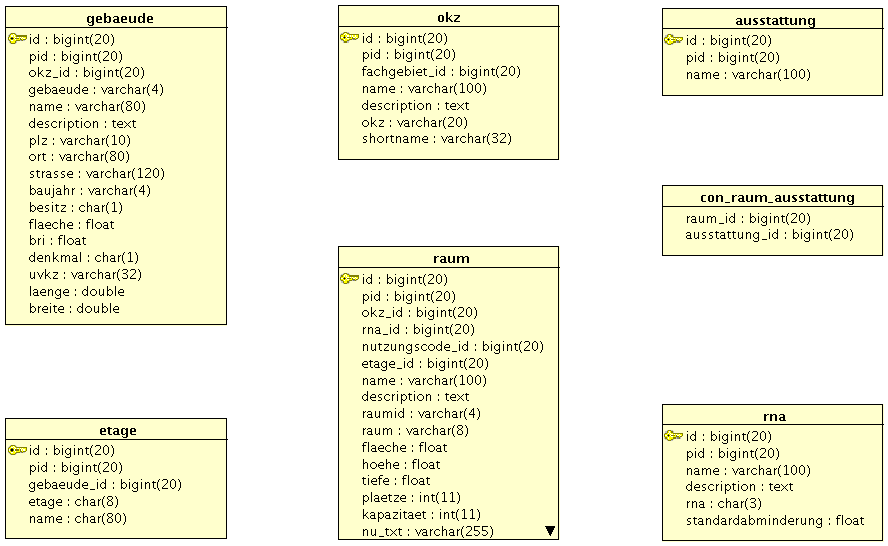Click the raum table title bar
The image size is (888, 546).
[x=448, y=258]
